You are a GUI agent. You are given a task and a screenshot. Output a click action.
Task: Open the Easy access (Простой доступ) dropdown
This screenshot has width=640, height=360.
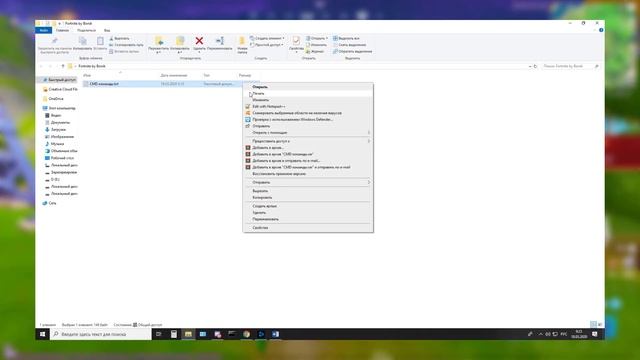267,45
